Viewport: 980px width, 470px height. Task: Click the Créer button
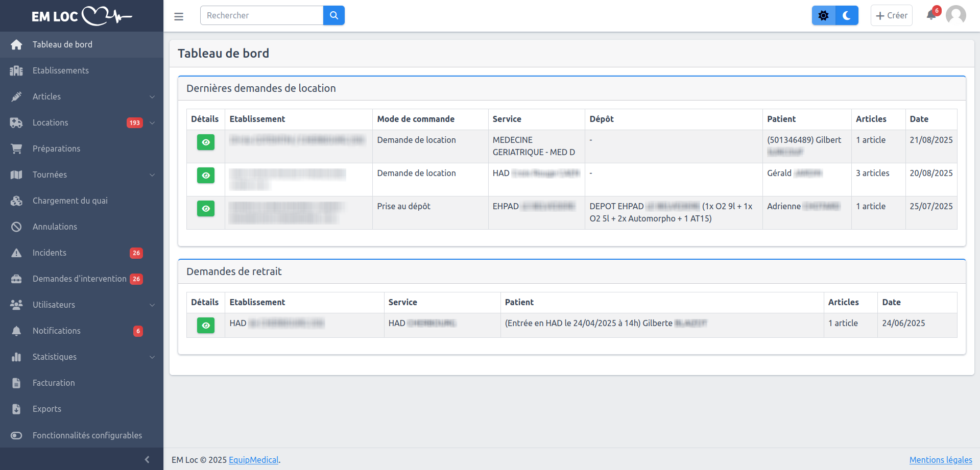(x=892, y=15)
